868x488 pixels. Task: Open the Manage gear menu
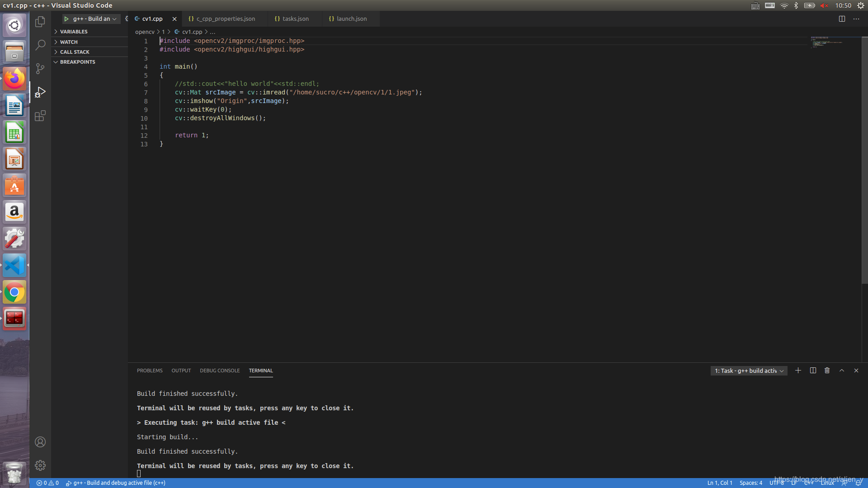tap(40, 465)
